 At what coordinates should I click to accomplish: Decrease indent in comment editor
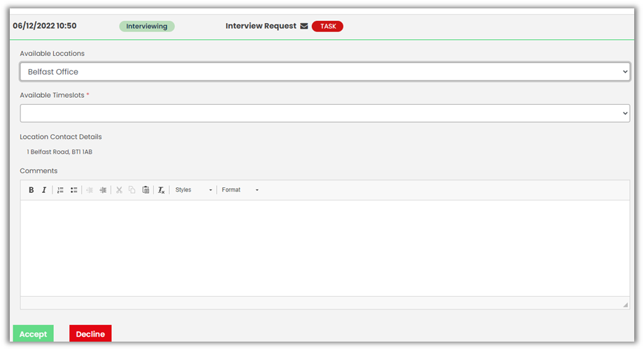point(90,190)
